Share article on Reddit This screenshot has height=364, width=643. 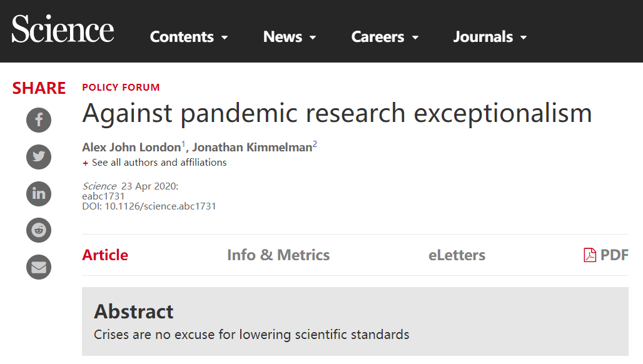click(39, 230)
